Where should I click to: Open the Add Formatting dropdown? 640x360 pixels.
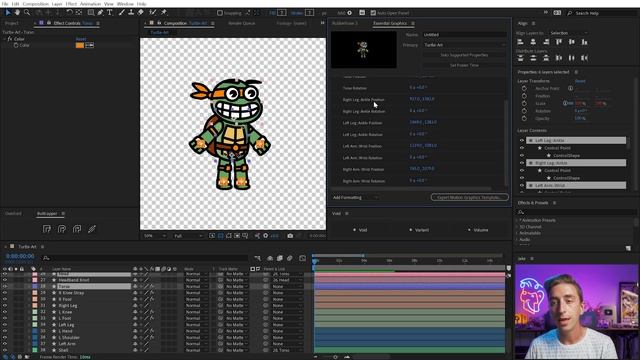click(356, 198)
